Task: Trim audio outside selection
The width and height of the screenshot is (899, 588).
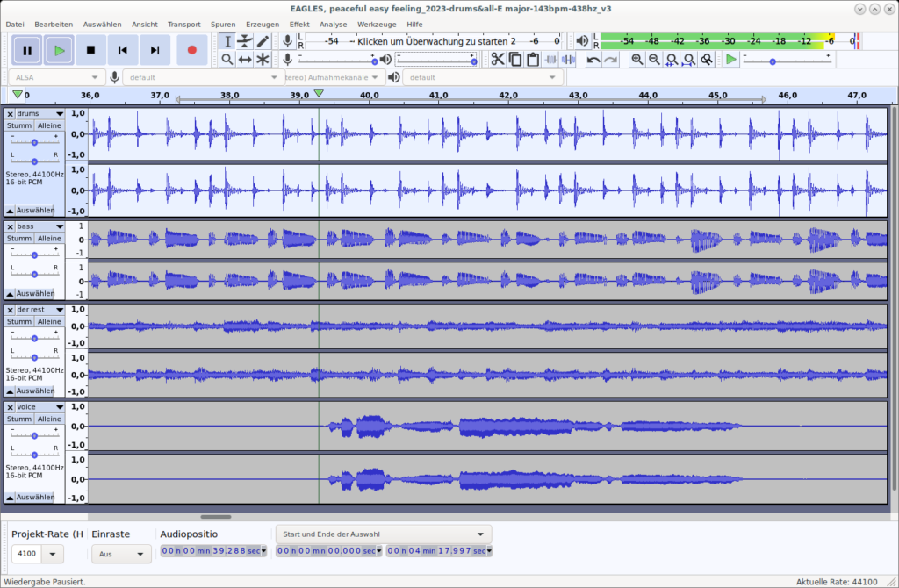Action: (x=551, y=59)
